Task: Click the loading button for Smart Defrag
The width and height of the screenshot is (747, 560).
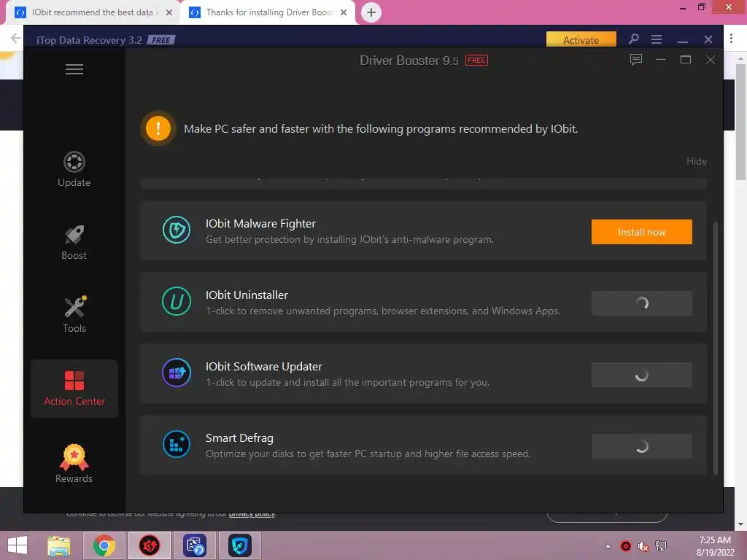Action: pyautogui.click(x=642, y=446)
